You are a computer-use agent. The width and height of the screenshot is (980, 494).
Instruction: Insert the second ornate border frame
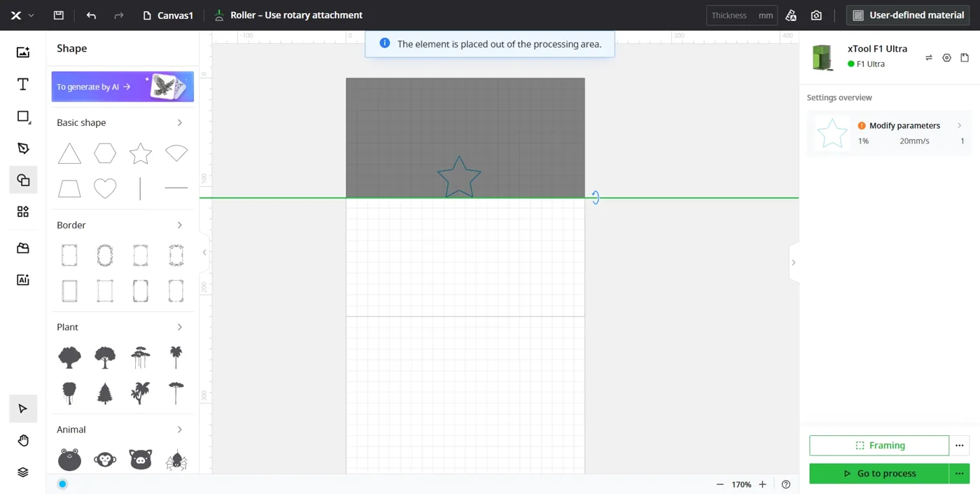[x=105, y=255]
